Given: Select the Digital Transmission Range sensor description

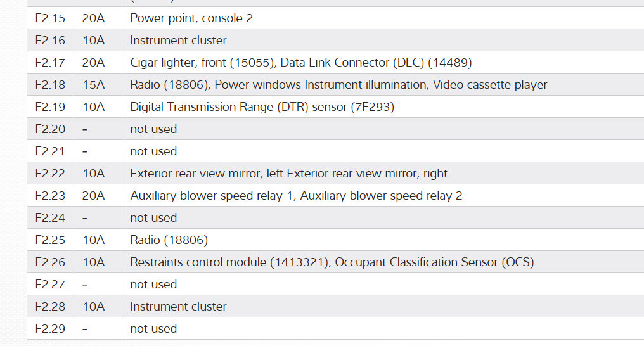Looking at the screenshot, I should click(x=262, y=107).
